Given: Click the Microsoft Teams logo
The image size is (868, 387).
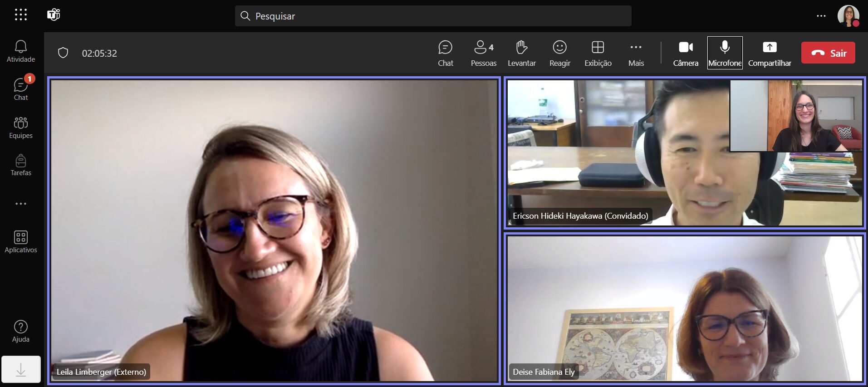Looking at the screenshot, I should point(54,15).
